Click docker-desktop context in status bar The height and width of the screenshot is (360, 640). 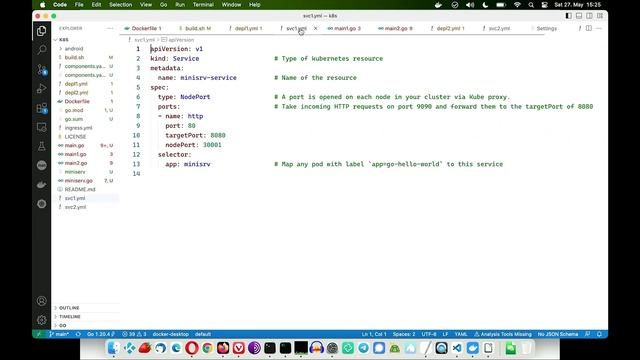click(x=171, y=334)
